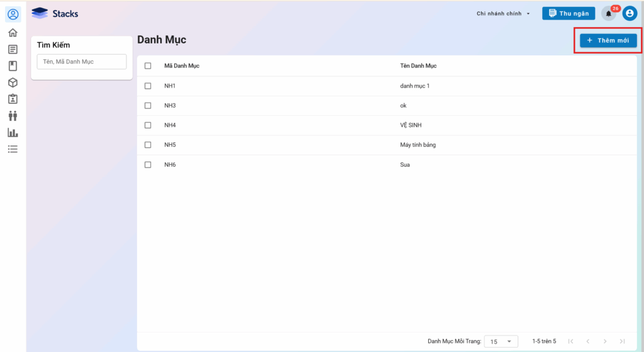Open the Máy tính bảng category row
Image resolution: width=644 pixels, height=352 pixels.
click(418, 145)
